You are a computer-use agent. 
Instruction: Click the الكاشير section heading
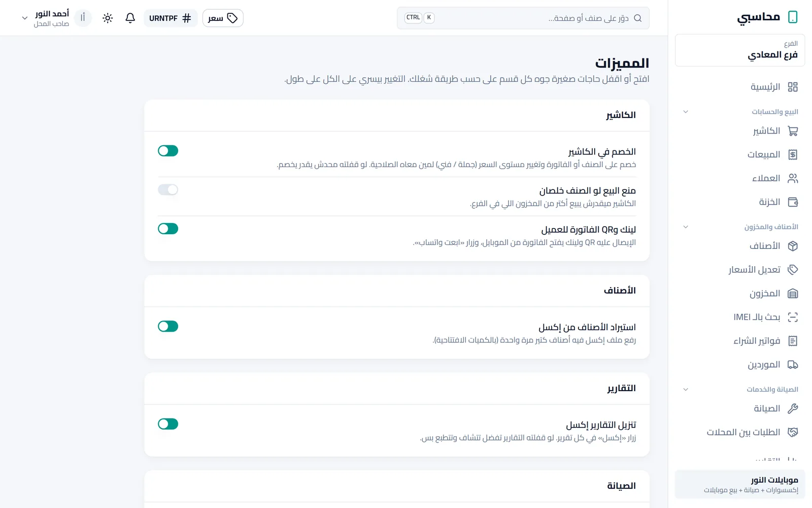pyautogui.click(x=621, y=115)
